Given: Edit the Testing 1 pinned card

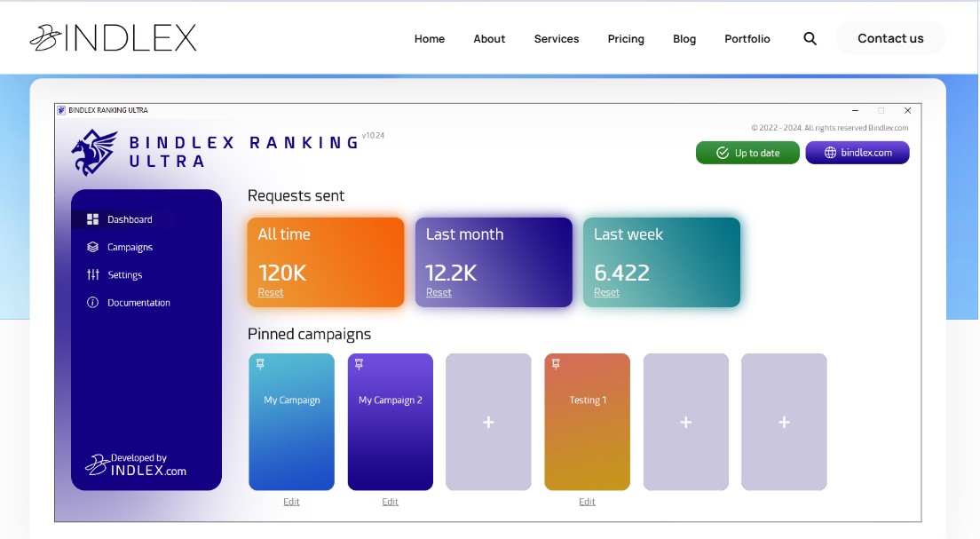Looking at the screenshot, I should tap(587, 502).
